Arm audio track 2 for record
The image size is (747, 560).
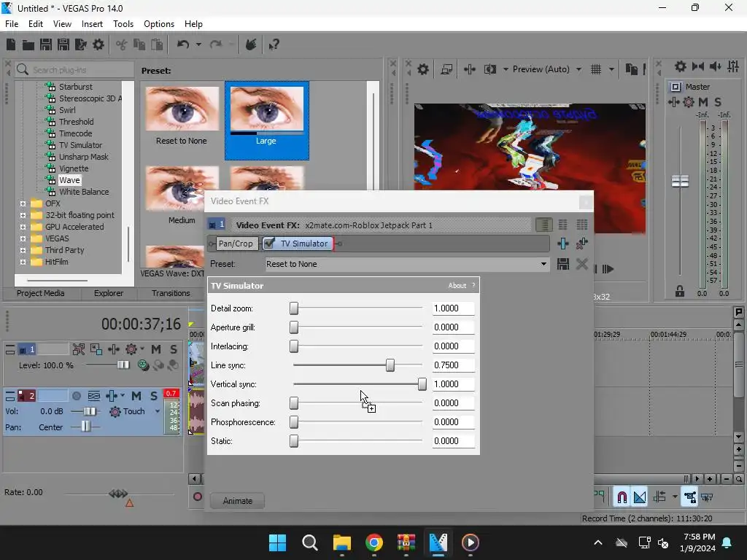[76, 396]
